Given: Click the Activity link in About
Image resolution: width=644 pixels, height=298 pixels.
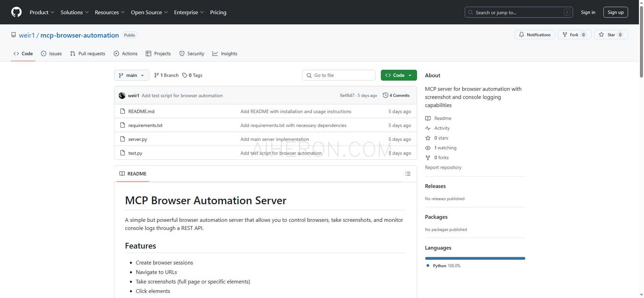Looking at the screenshot, I should 442,128.
